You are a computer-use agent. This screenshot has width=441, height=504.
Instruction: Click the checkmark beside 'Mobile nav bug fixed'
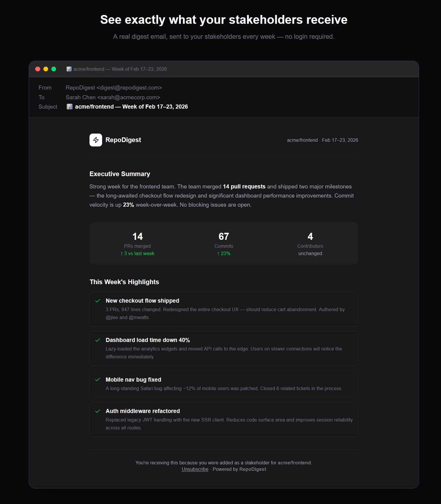[x=98, y=380]
